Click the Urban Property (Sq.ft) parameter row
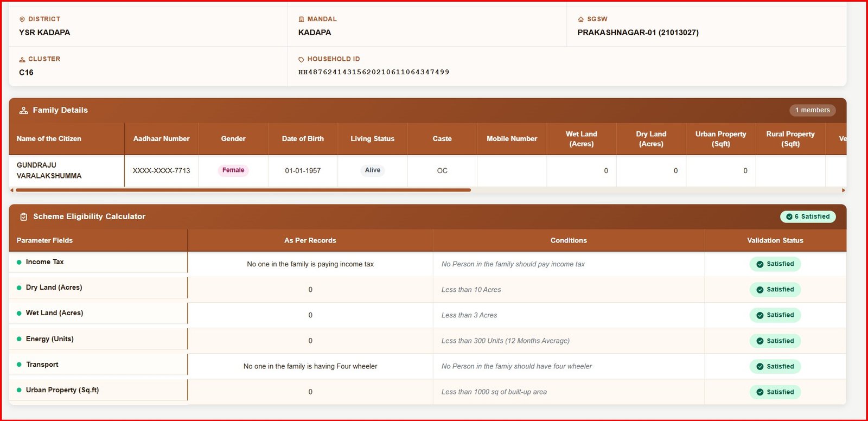The height and width of the screenshot is (421, 868). (427, 392)
